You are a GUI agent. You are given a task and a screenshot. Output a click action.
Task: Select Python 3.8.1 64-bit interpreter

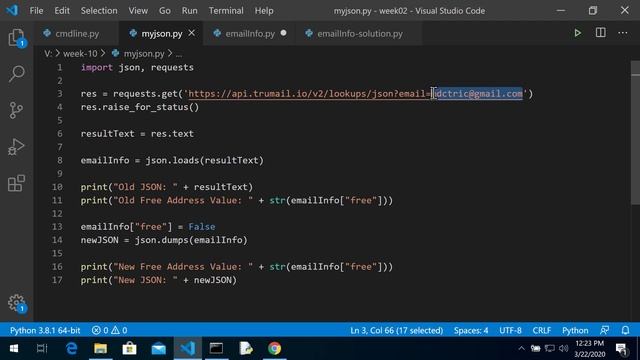(45, 330)
